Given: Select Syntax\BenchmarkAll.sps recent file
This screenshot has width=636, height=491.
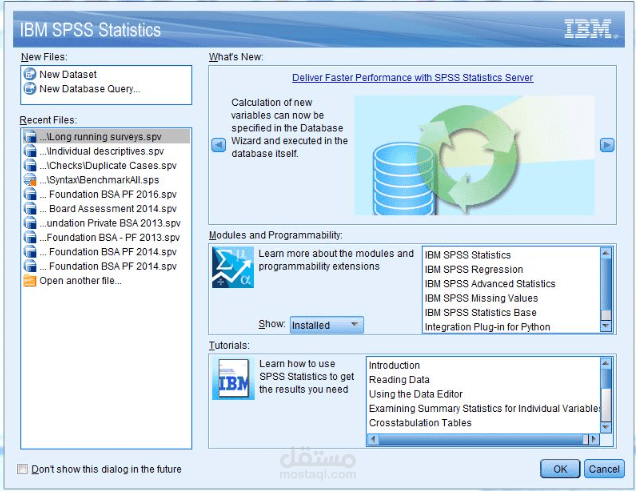Looking at the screenshot, I should [x=106, y=180].
